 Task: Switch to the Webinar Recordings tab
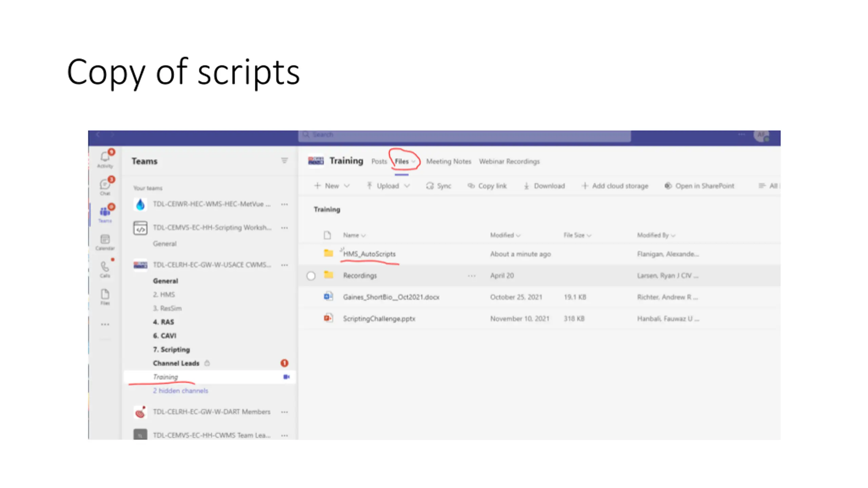coord(509,161)
